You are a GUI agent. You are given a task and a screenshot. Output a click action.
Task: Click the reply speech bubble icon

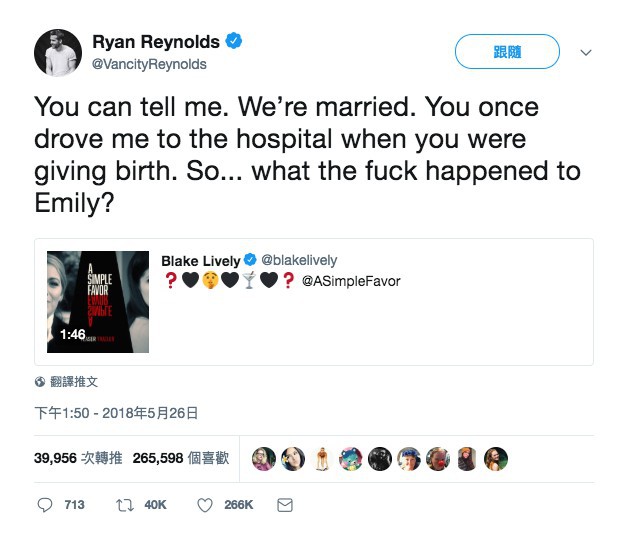[x=45, y=505]
